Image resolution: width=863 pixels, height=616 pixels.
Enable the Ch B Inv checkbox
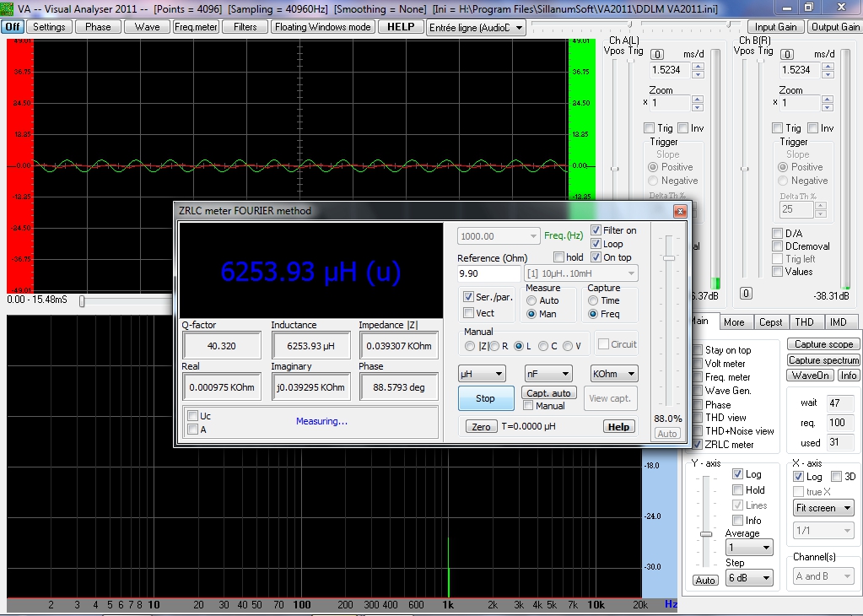[812, 128]
